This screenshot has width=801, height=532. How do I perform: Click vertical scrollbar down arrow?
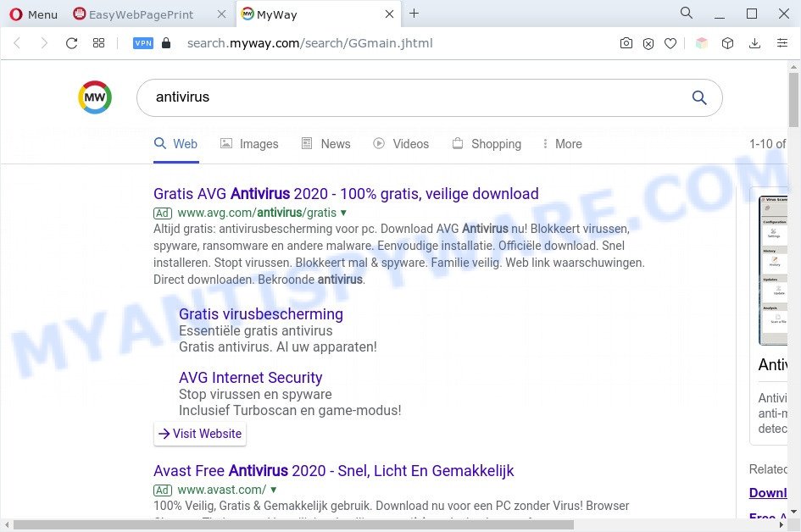tap(793, 511)
